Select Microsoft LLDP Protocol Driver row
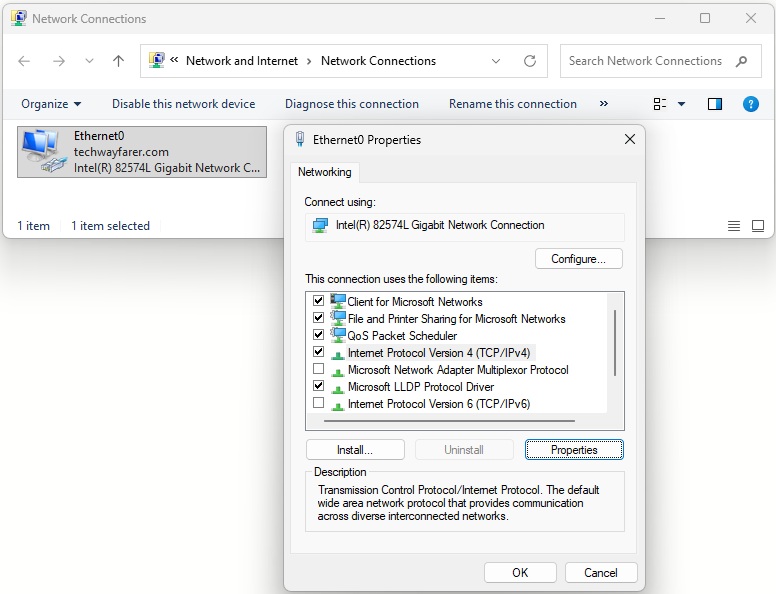Image resolution: width=776 pixels, height=594 pixels. [x=421, y=387]
